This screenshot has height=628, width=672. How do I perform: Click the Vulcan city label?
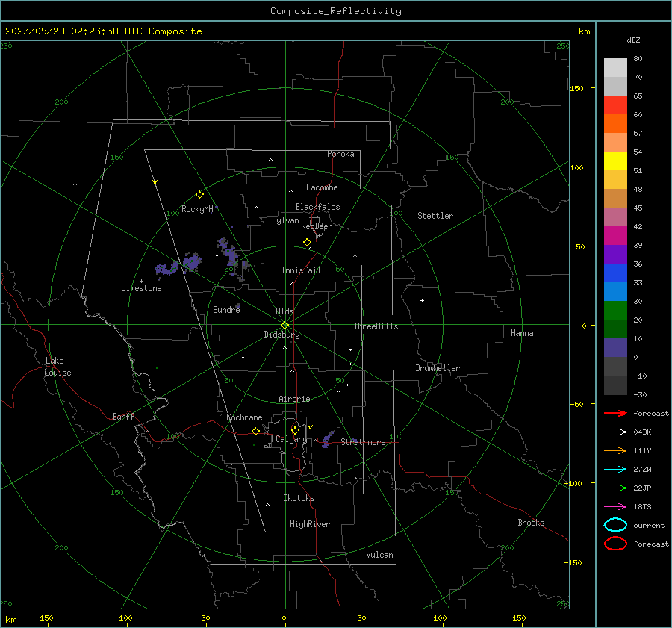[380, 555]
